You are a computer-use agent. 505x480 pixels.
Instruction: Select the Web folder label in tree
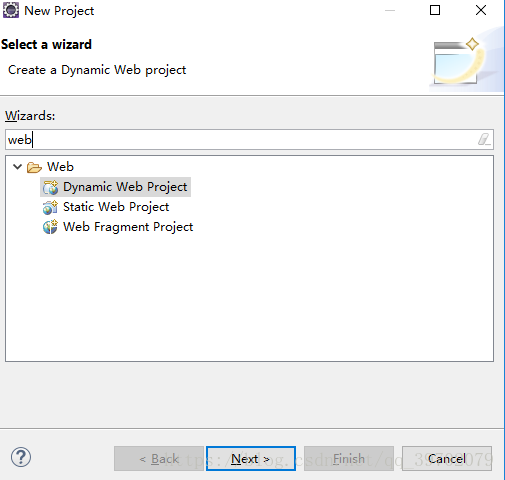coord(60,167)
